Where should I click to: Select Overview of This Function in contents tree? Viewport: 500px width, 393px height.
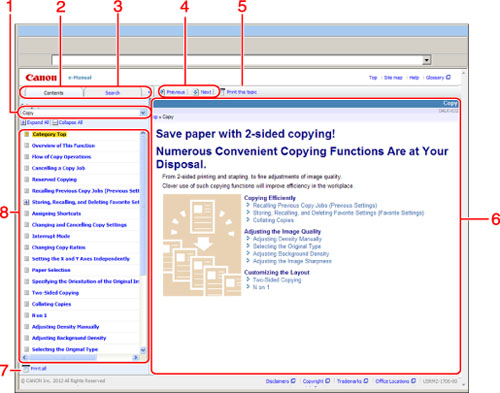pyautogui.click(x=63, y=146)
